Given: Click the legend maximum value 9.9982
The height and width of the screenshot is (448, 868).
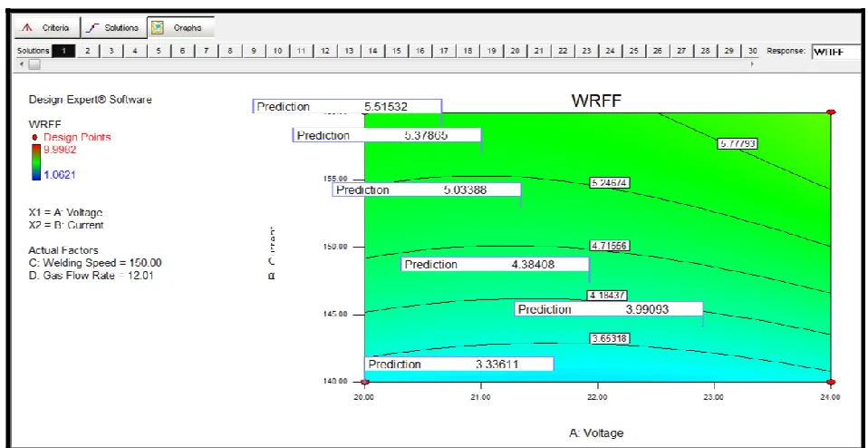Looking at the screenshot, I should coord(60,150).
